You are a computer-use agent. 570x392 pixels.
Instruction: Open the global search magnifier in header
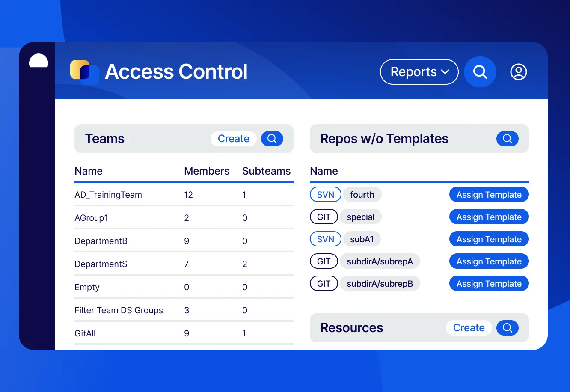point(480,72)
